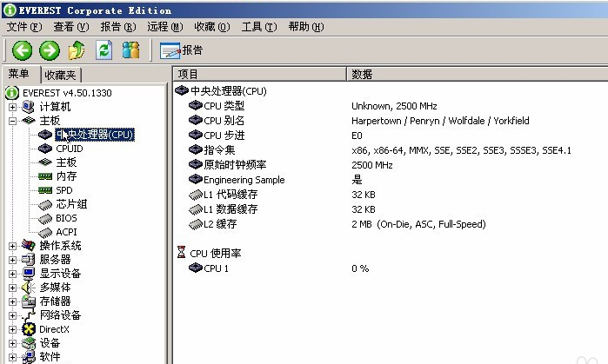Screen dimensions: 608x364
Task: Select 中央处理器(CPU) in the tree
Action: point(95,135)
